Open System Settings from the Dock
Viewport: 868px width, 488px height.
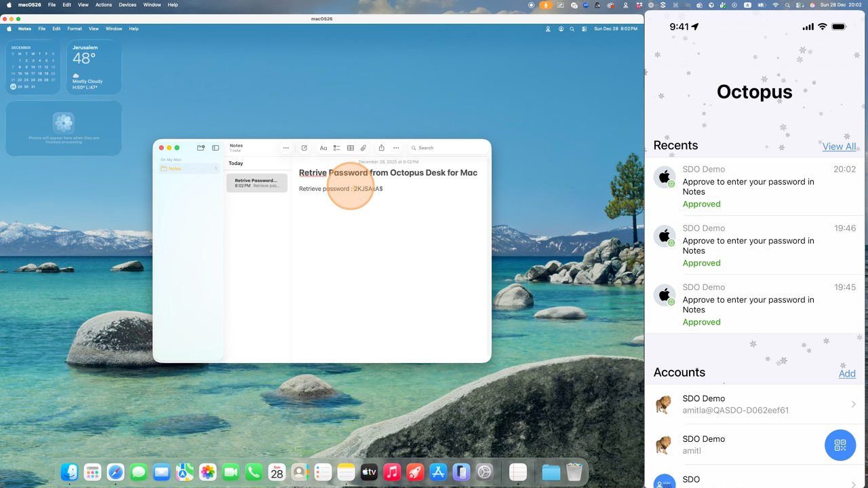pos(484,472)
